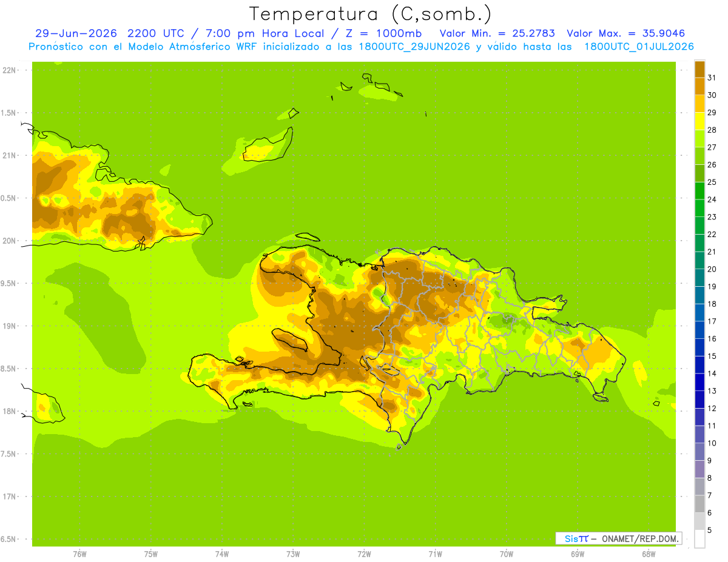Click the "71W" longitude axis label
Screen dimensions: 728x562
[x=435, y=554]
